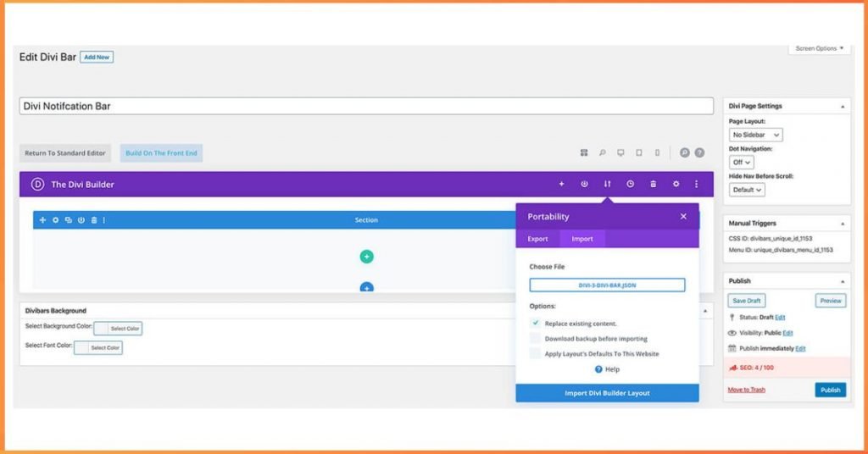Open Dot Navigation Off dropdown
Image resolution: width=868 pixels, height=454 pixels.
coord(741,163)
